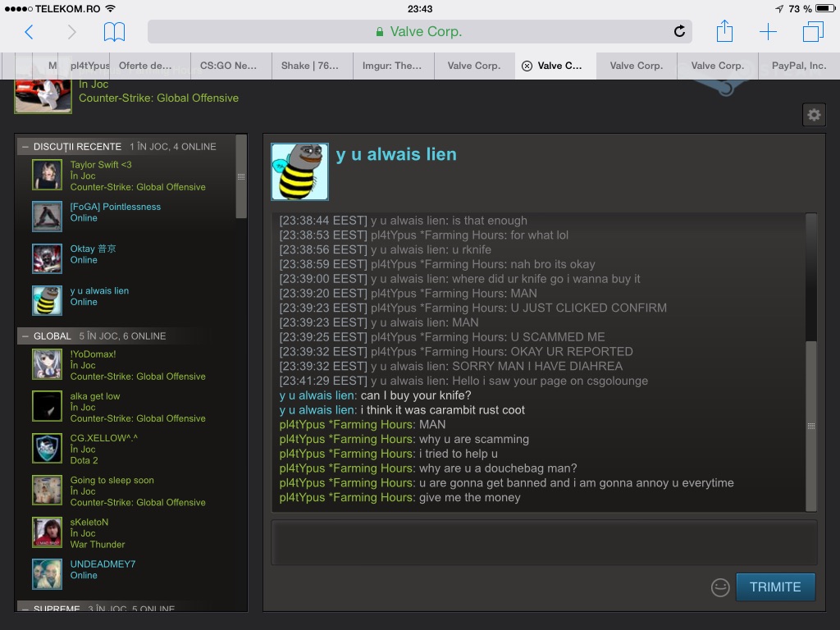Viewport: 840px width, 630px height.
Task: Open chat with Taylor Swift <3
Action: [101, 165]
